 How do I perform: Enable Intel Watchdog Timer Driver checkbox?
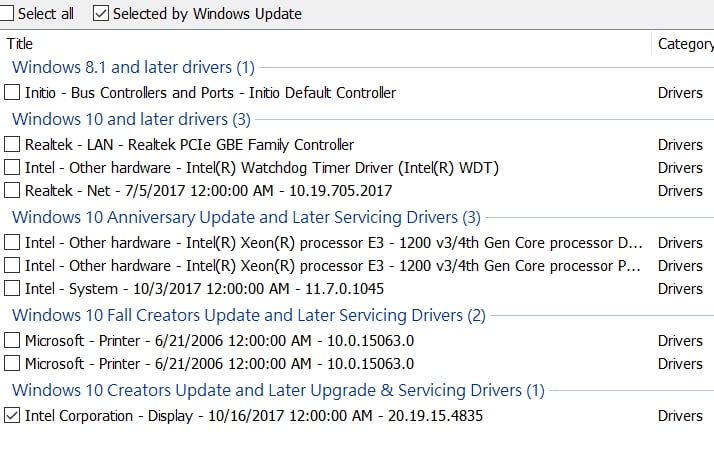12,168
